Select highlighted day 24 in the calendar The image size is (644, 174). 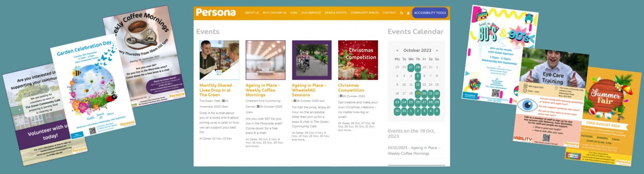(x=404, y=102)
